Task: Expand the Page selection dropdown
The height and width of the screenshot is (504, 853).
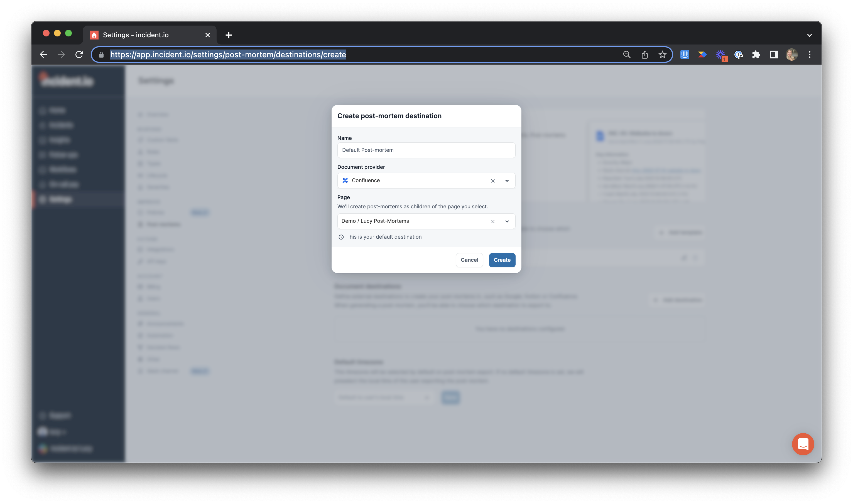Action: click(x=507, y=221)
